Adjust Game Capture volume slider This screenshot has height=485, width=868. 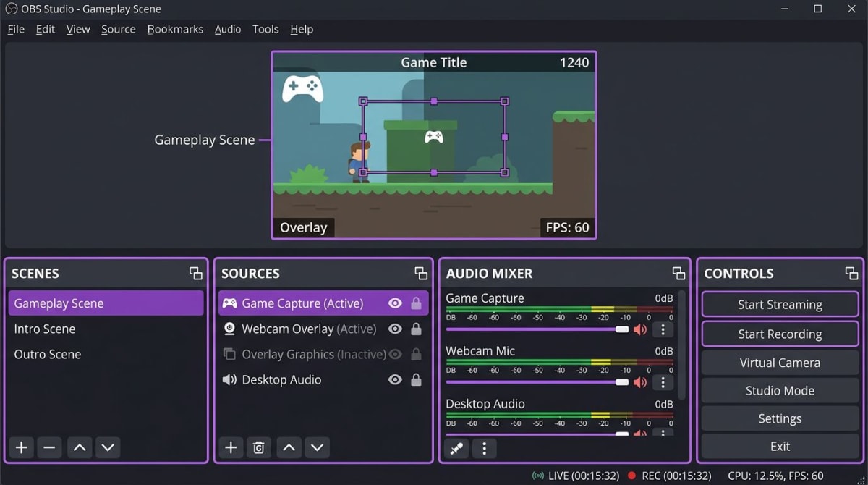pos(537,329)
